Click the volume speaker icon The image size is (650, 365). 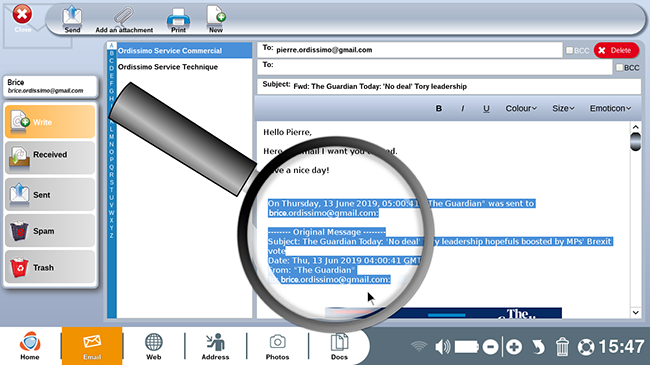click(442, 347)
